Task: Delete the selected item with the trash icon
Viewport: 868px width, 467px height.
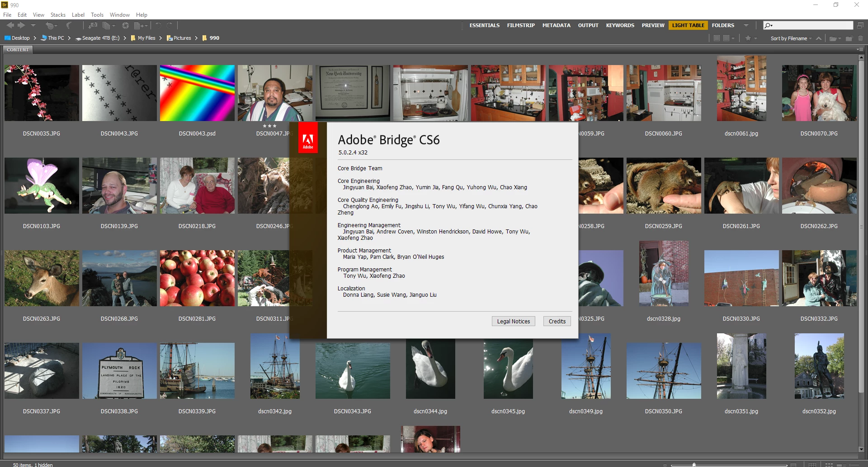Action: pyautogui.click(x=860, y=38)
